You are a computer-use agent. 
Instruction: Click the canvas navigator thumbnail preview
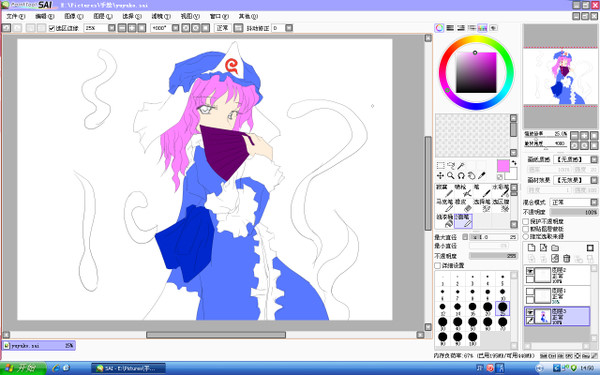(560, 76)
